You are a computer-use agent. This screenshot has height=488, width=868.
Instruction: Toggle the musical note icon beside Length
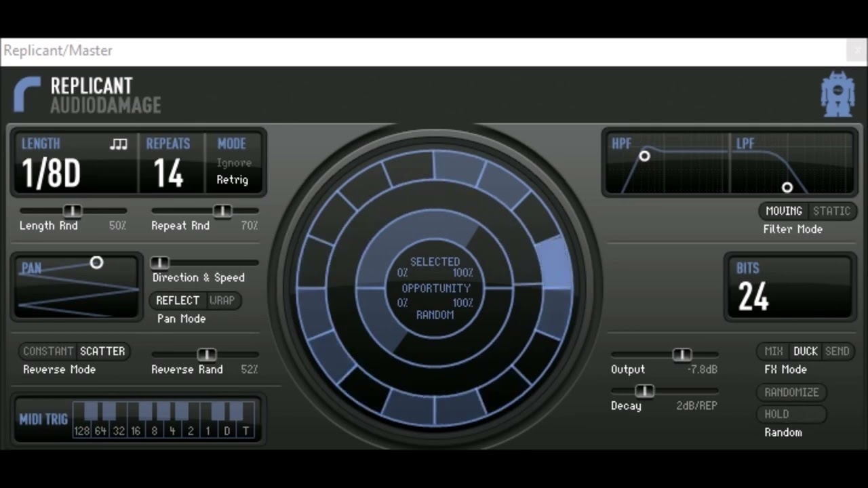(119, 144)
